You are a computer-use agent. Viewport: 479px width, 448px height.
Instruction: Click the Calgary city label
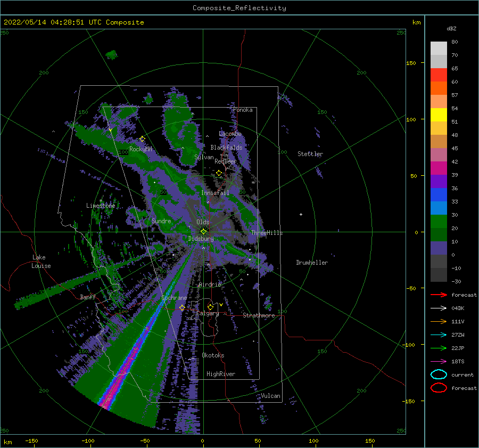208,313
